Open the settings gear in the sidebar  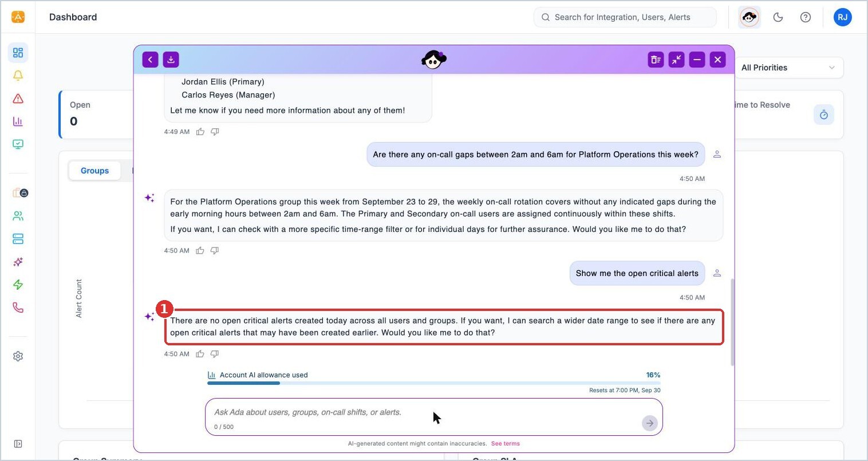coord(18,356)
